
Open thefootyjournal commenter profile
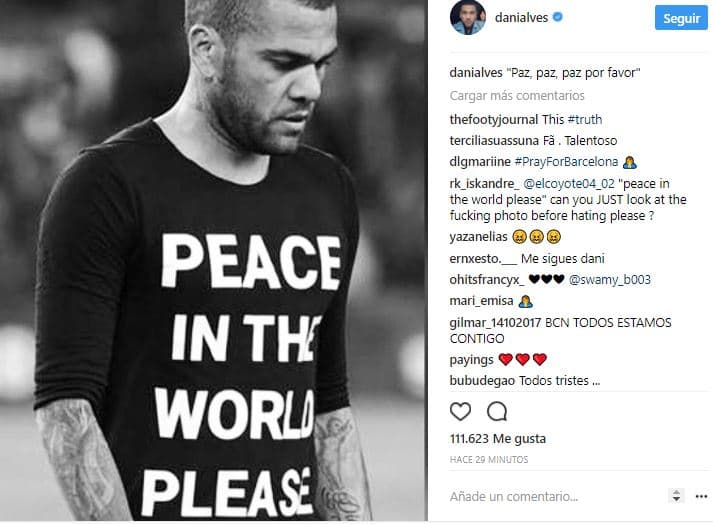coord(493,120)
